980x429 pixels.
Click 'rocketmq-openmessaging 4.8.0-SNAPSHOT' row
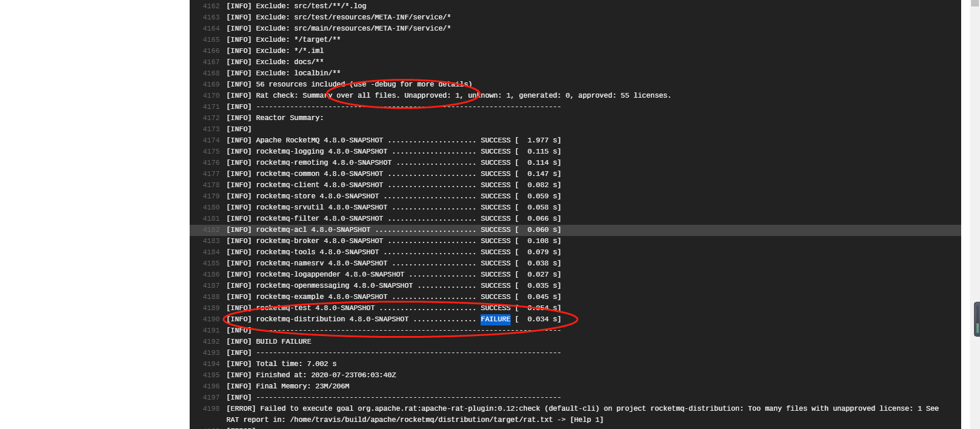(x=393, y=285)
